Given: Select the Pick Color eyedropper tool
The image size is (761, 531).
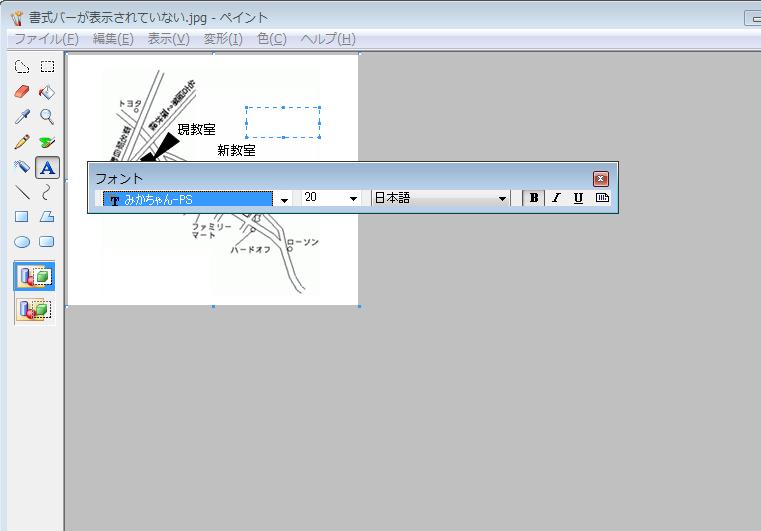Looking at the screenshot, I should click(22, 116).
